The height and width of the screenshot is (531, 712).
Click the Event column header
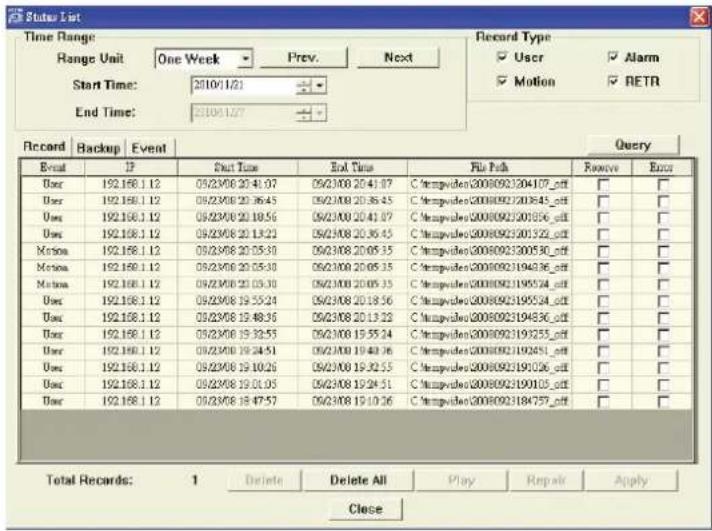point(53,168)
